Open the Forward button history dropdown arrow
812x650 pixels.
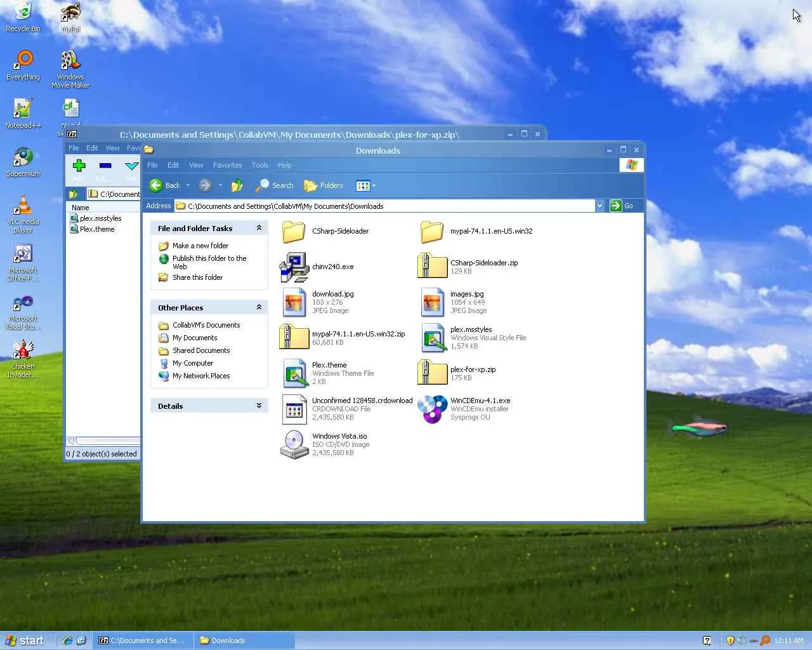(x=220, y=185)
